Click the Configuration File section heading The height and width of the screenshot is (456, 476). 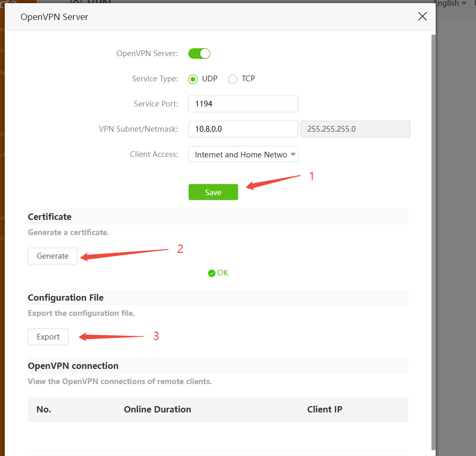(x=66, y=298)
